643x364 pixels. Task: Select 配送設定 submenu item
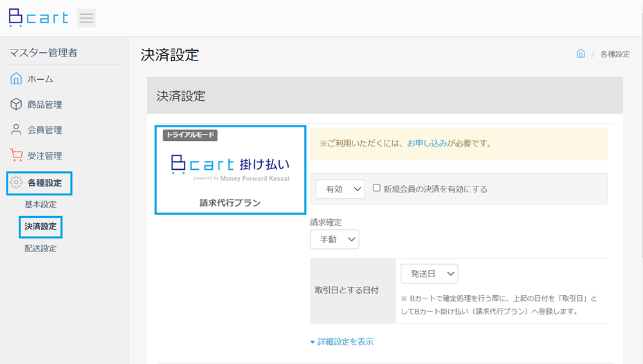point(40,248)
